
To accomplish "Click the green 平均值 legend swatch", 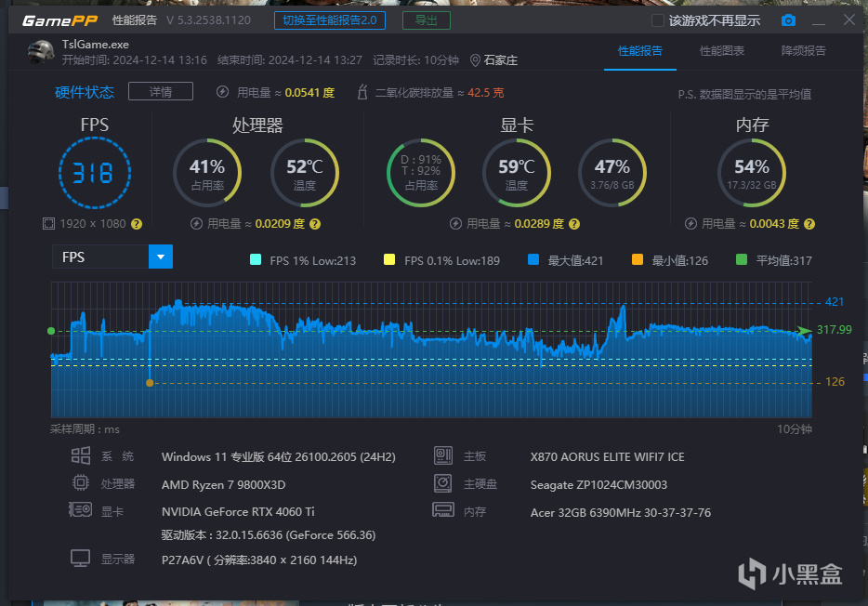I will coord(742,259).
